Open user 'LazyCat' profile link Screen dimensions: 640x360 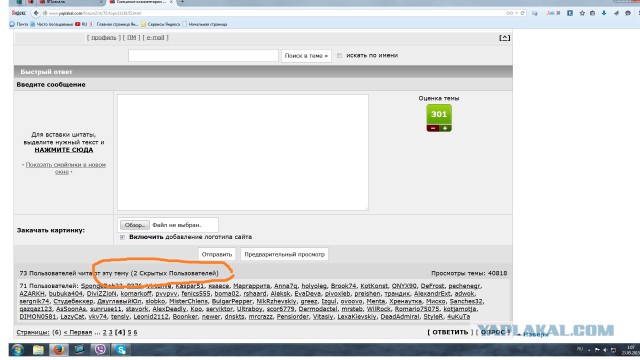coord(72,316)
